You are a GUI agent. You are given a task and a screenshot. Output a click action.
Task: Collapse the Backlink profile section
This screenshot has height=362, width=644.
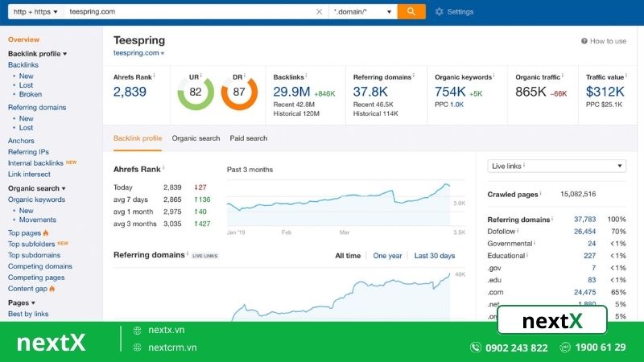click(37, 54)
